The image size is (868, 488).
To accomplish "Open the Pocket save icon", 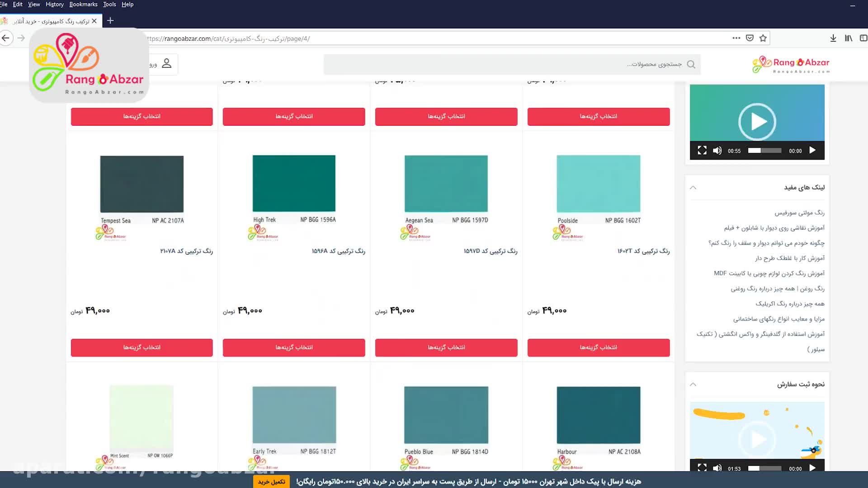I will [750, 38].
